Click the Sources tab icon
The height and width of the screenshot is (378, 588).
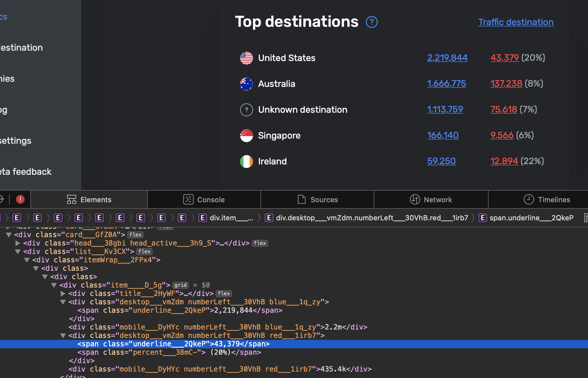click(x=302, y=199)
